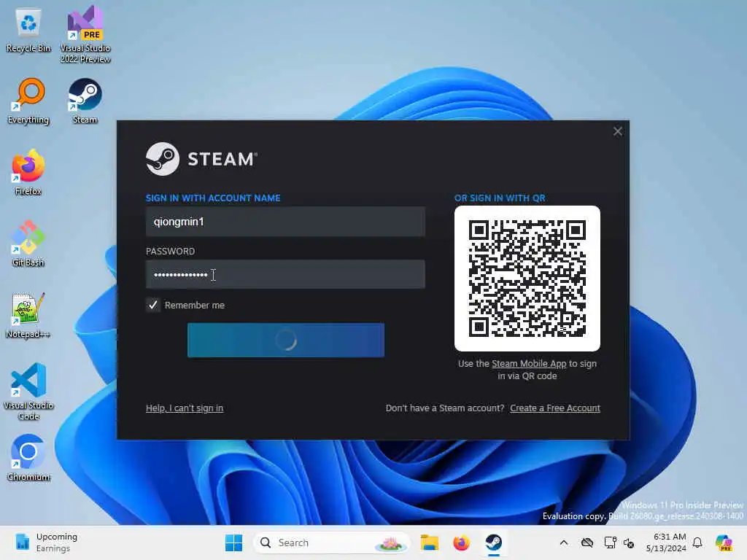747x560 pixels.
Task: Open the Windows Start menu
Action: pyautogui.click(x=233, y=542)
